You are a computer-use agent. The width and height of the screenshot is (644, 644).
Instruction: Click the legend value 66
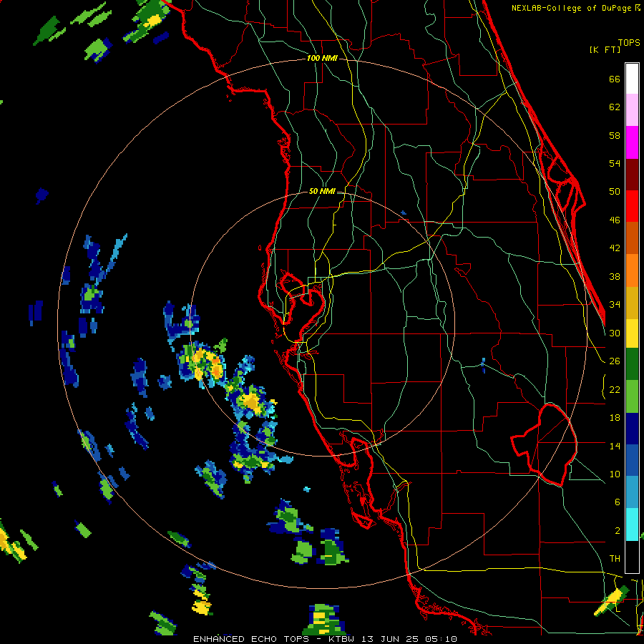click(615, 79)
